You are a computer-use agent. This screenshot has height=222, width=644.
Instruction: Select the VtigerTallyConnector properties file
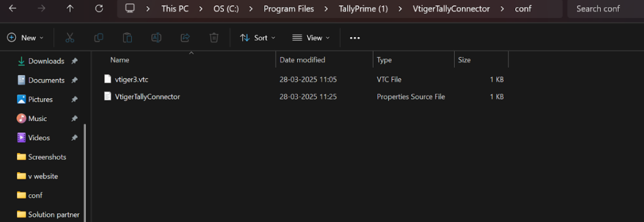[x=304, y=97]
